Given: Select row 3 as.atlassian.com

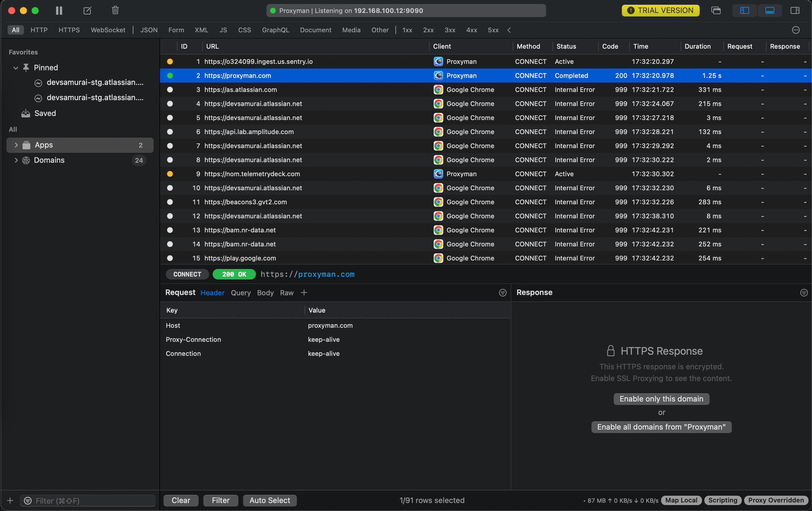Looking at the screenshot, I should [x=486, y=90].
